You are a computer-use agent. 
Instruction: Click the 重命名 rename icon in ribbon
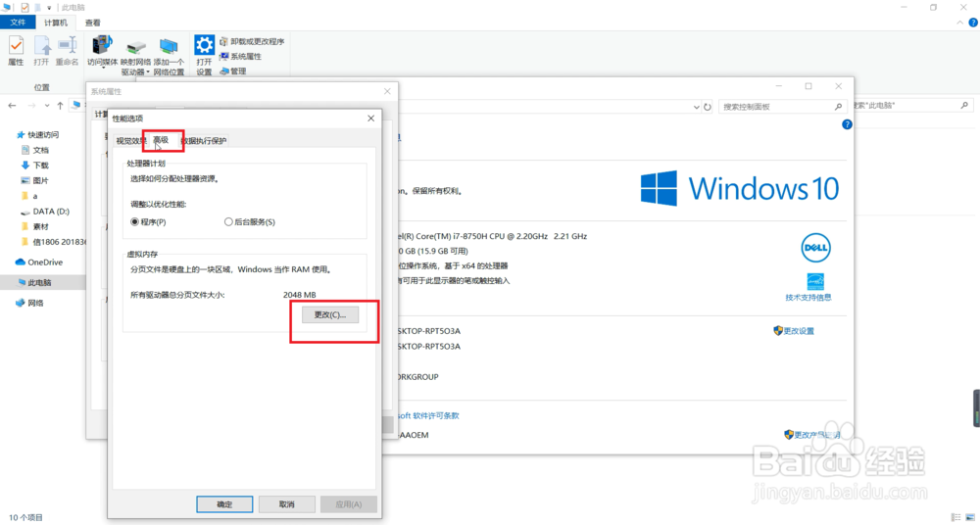point(67,51)
